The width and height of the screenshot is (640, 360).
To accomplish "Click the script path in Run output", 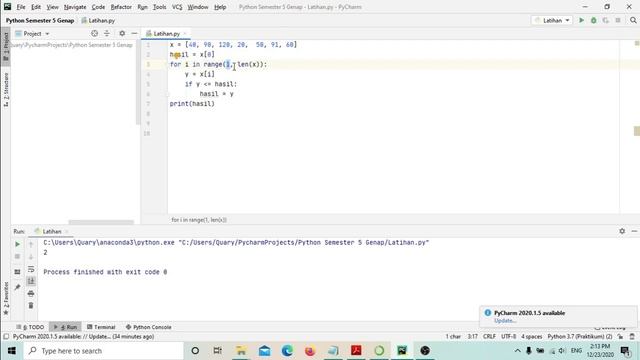I will point(304,242).
